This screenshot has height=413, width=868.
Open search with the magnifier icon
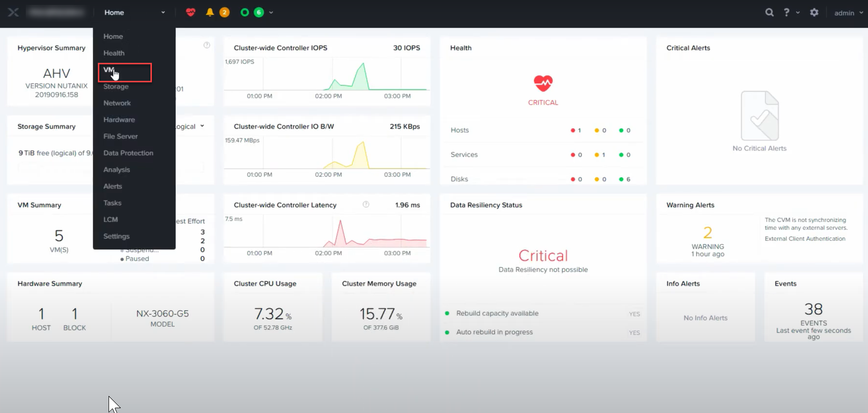[769, 13]
